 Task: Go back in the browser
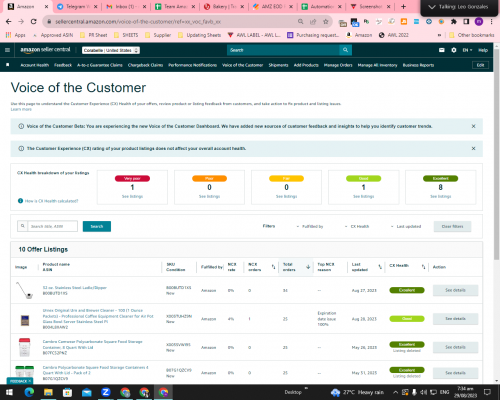pyautogui.click(x=9, y=21)
